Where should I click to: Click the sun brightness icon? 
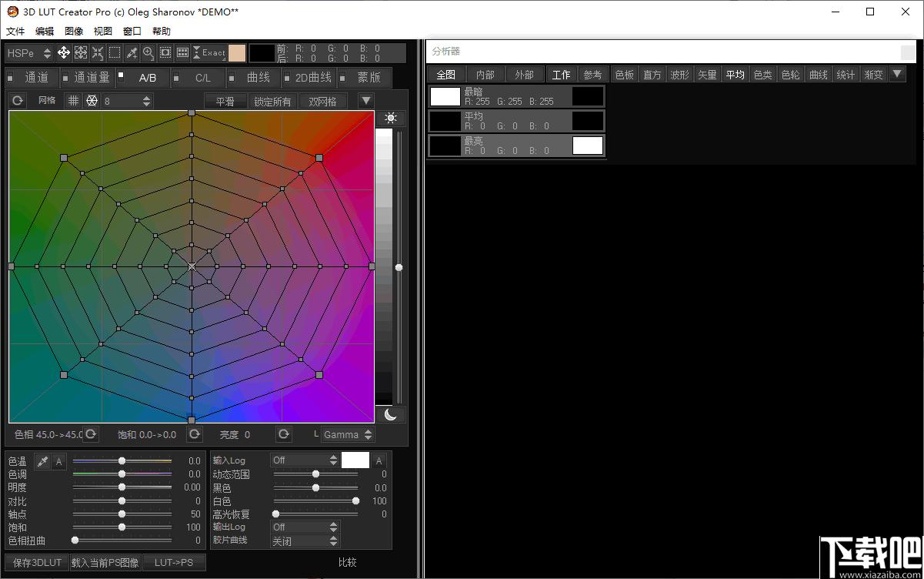391,119
